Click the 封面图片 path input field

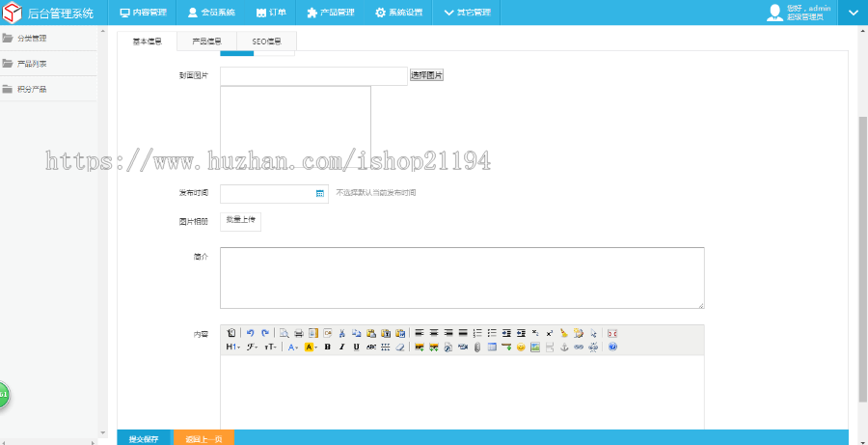click(x=313, y=76)
